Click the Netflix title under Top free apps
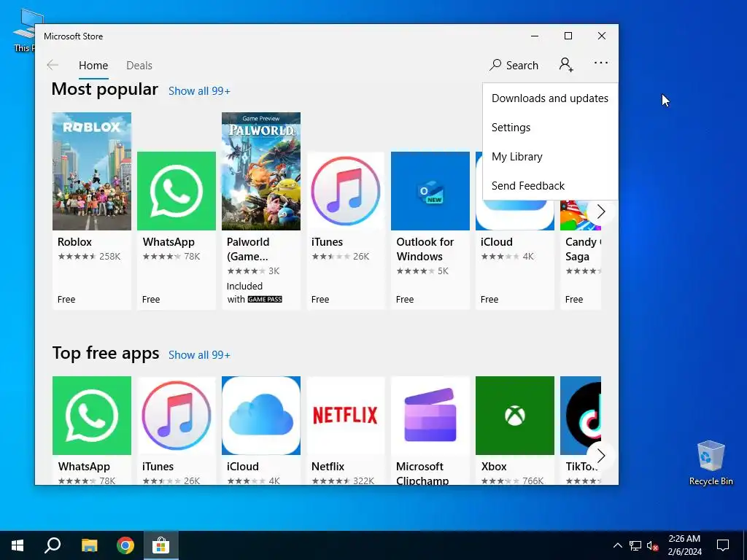Image resolution: width=747 pixels, height=560 pixels. (328, 466)
